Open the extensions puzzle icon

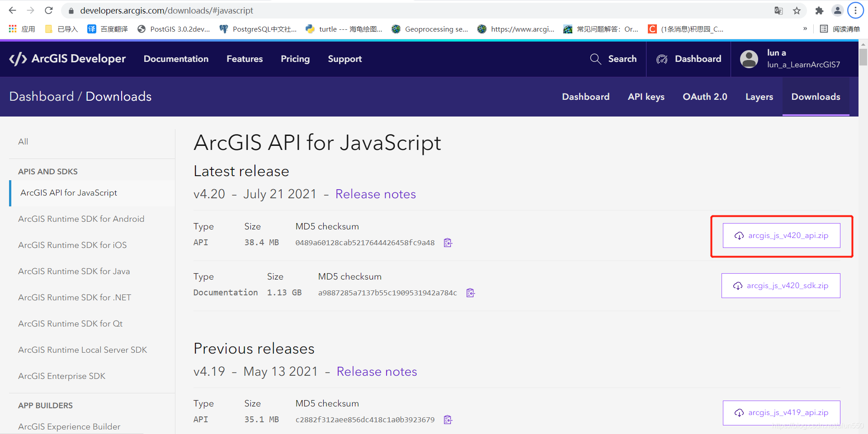point(819,10)
